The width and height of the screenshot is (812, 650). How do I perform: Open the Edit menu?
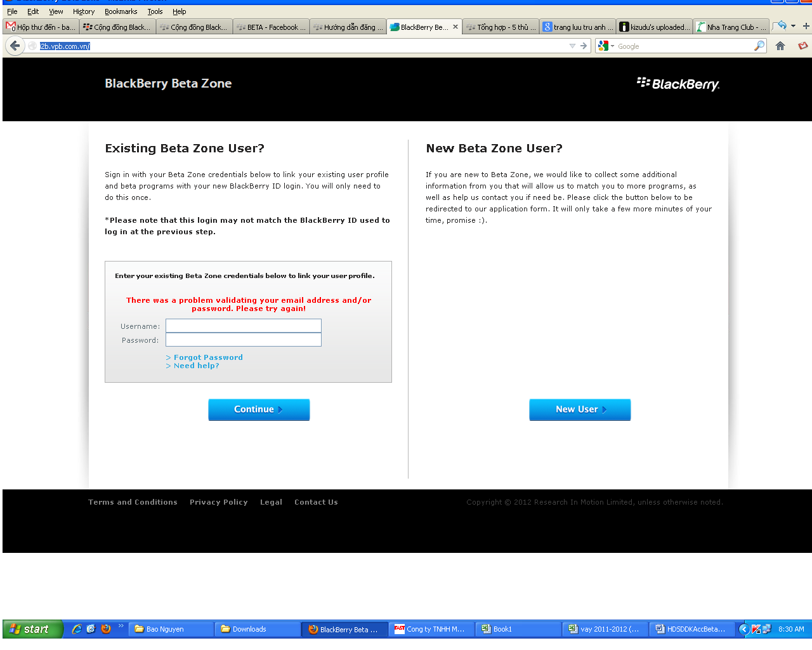33,11
